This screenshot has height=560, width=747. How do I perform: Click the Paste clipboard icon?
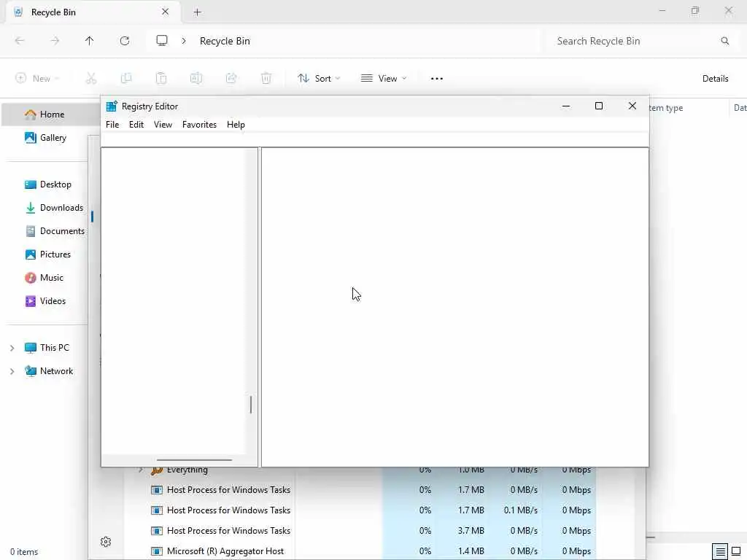coord(161,79)
